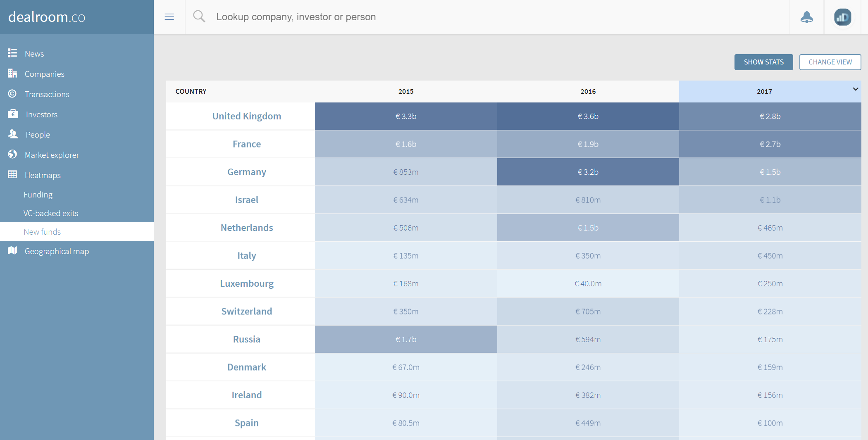Open the VC-backed exits heatmap

click(51, 213)
